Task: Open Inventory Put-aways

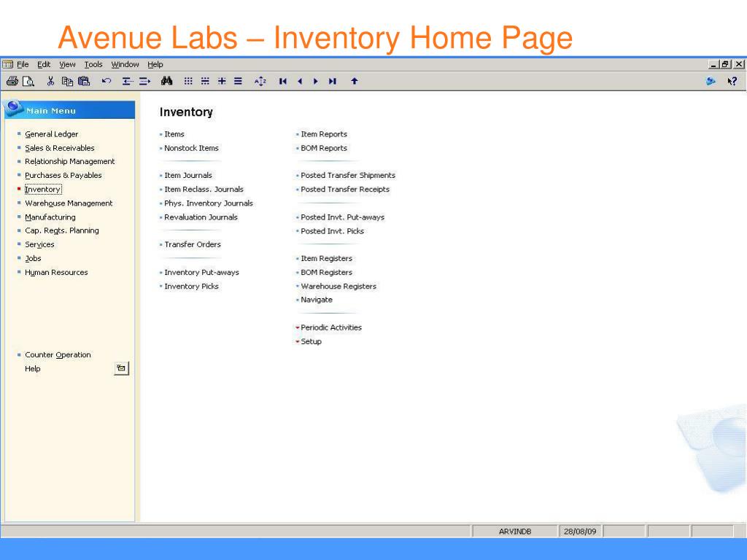Action: (201, 273)
